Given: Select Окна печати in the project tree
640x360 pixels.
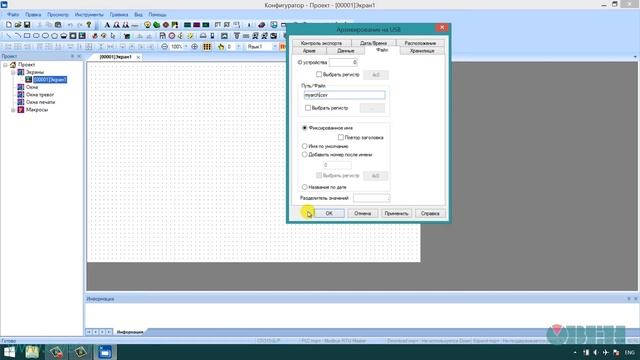Looking at the screenshot, I should [40, 102].
